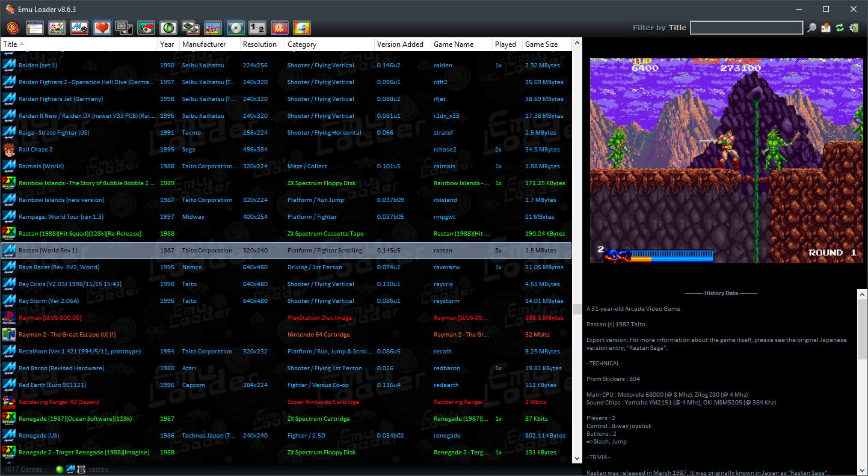Click the orange Pac-Man ghost icon
This screenshot has width=868, height=476.
(x=280, y=28)
